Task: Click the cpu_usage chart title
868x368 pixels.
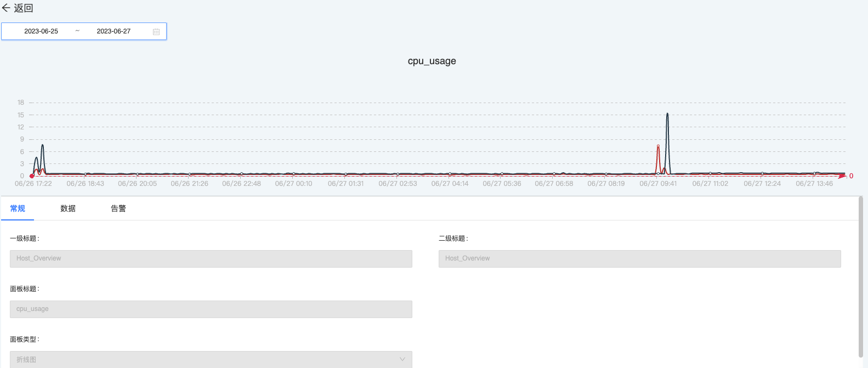Action: coord(432,61)
